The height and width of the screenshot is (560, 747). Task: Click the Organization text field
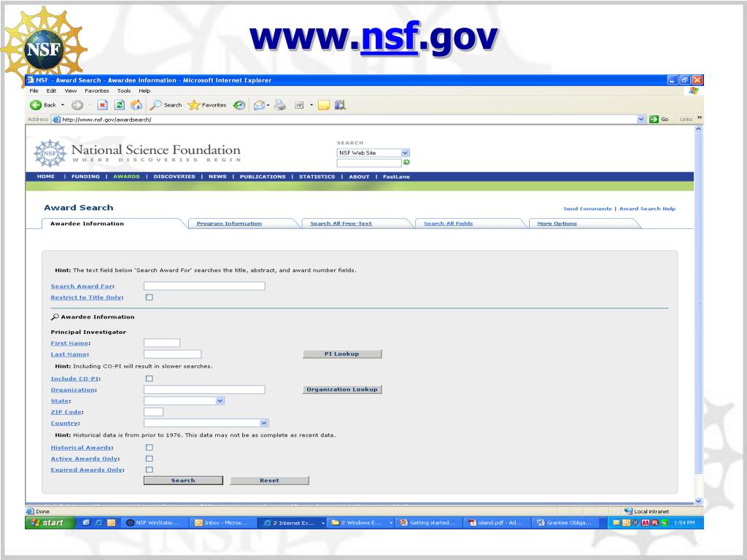pos(204,389)
